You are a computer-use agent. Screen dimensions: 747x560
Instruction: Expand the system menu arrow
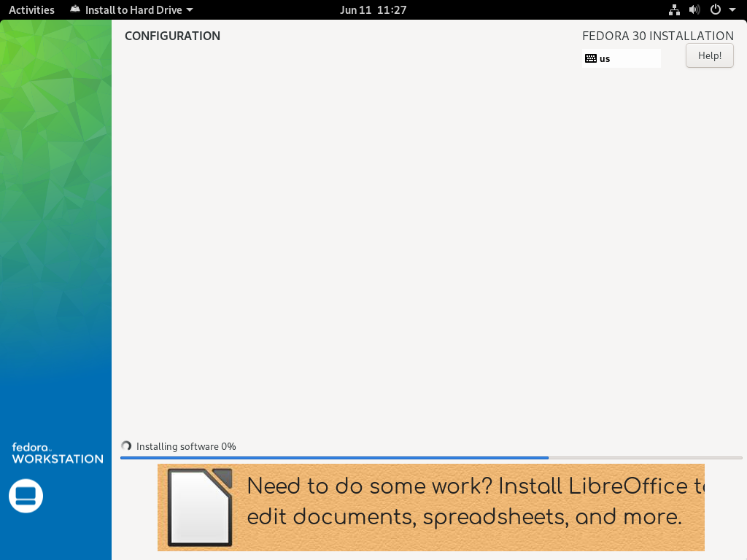click(x=732, y=9)
